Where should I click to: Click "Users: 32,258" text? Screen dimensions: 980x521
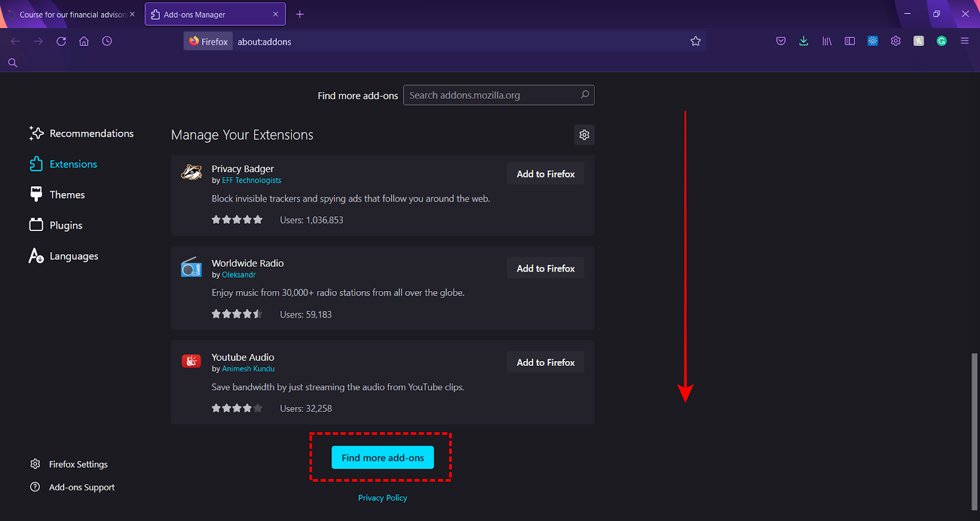pyautogui.click(x=306, y=408)
